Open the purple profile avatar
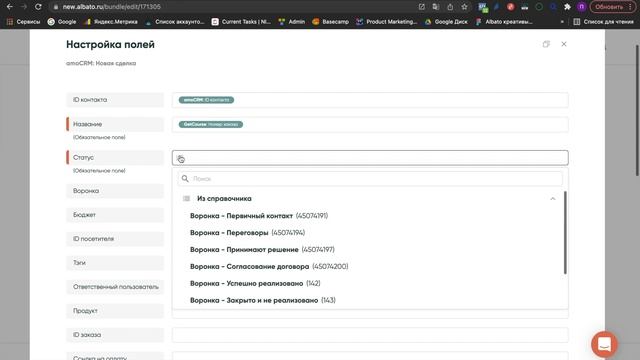This screenshot has width=640, height=360. click(581, 7)
